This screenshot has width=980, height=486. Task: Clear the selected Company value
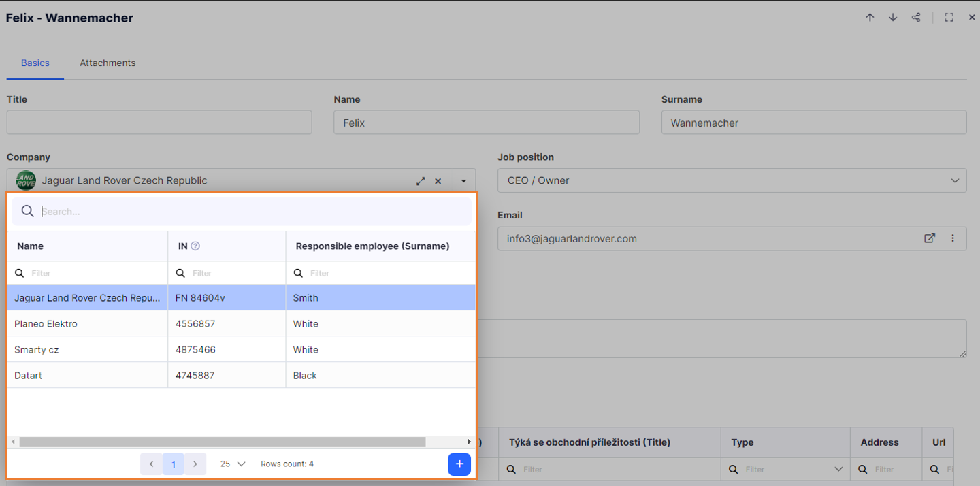point(438,181)
